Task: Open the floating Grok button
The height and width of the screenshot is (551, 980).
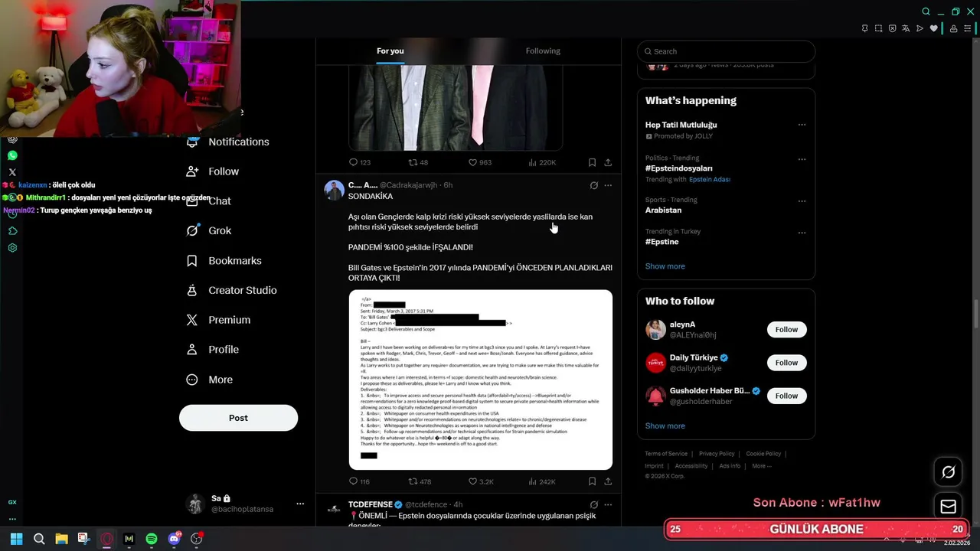Action: (x=948, y=472)
